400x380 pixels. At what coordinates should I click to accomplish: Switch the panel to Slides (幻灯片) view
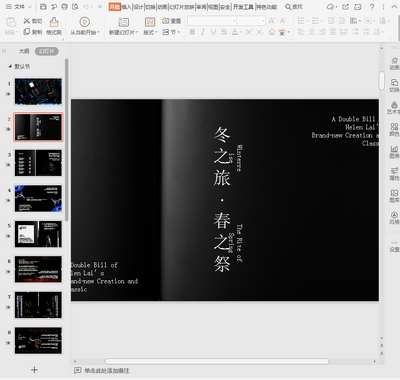[x=47, y=51]
